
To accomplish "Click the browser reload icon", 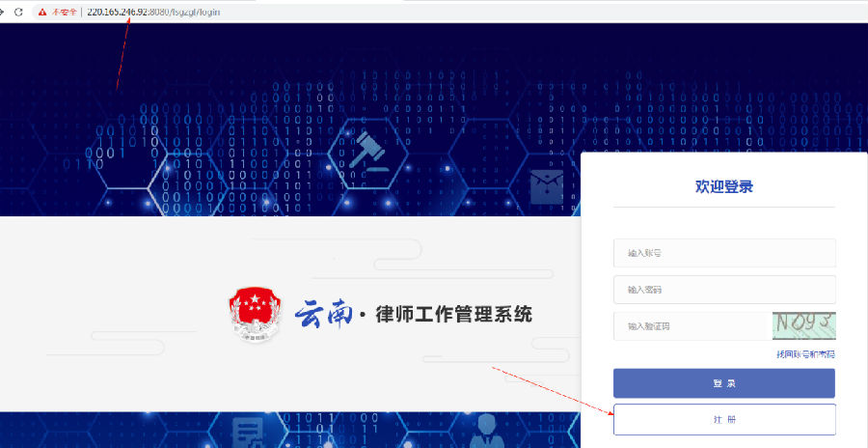I will coord(20,12).
